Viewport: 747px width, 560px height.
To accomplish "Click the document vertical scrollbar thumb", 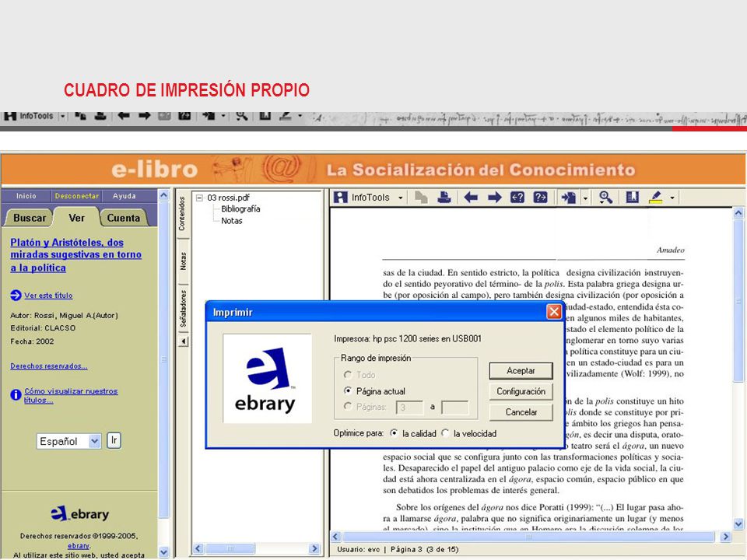I will 738,300.
